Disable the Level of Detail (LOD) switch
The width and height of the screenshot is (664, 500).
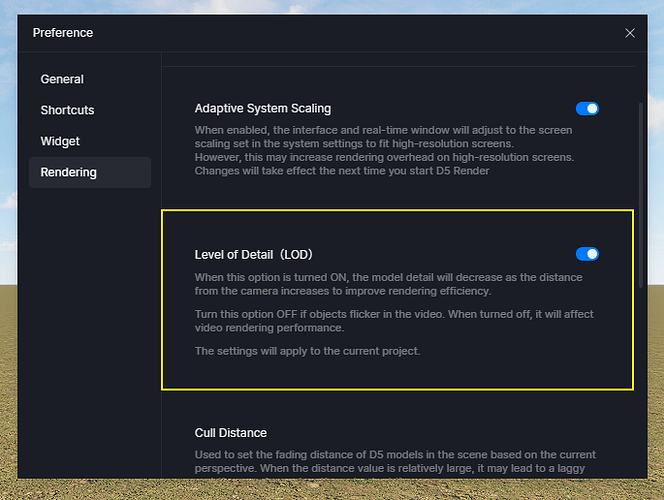pos(587,254)
